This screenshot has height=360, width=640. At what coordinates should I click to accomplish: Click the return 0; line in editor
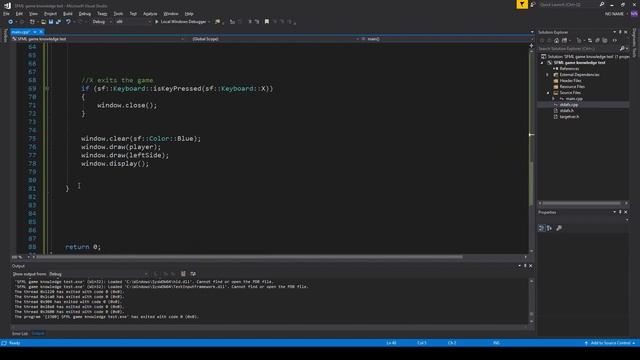[83, 247]
